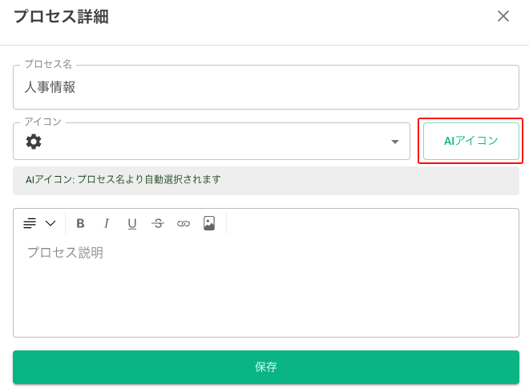Open the アイコン dropdown arrow
529x392 pixels.
click(x=395, y=142)
